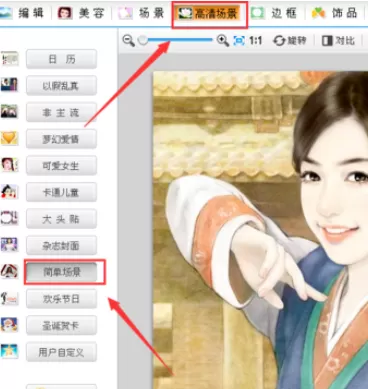Open the 卡通儿童 category

(x=61, y=192)
